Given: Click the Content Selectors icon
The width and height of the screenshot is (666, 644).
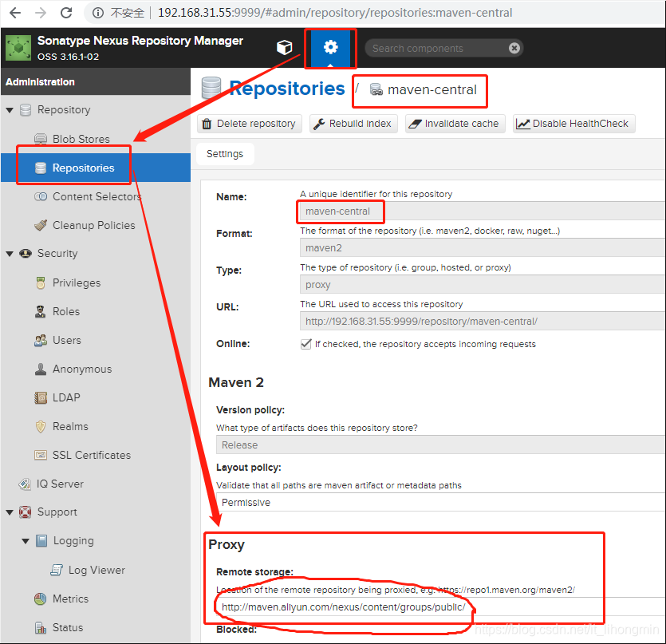Looking at the screenshot, I should [x=41, y=196].
